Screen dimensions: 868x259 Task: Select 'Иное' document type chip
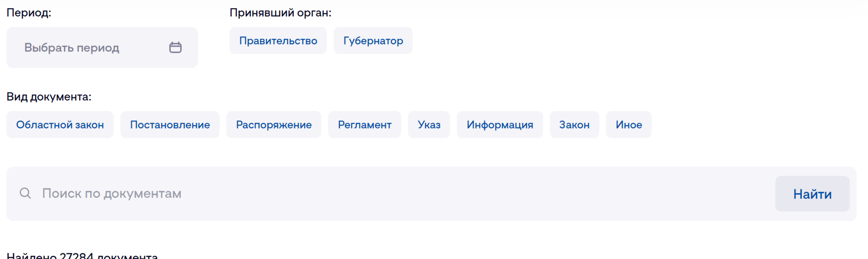tap(628, 125)
